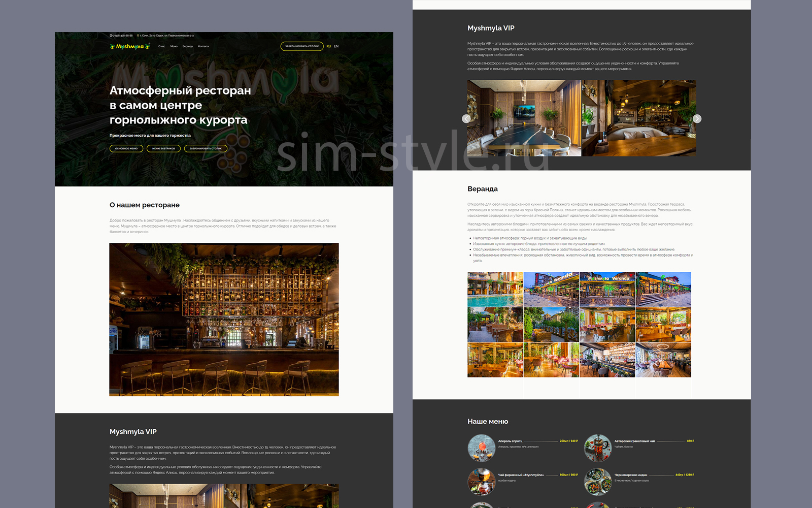Click the «Черноморские мидии» item title

point(631,475)
